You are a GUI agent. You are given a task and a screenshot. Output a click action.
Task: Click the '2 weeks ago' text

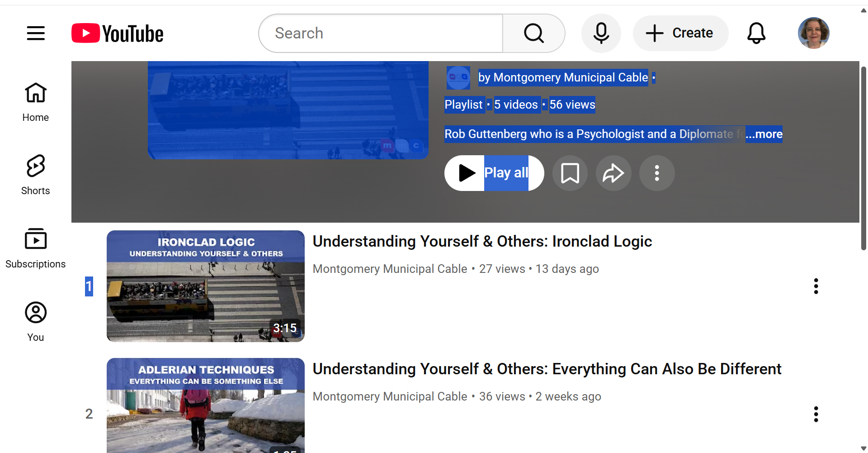(568, 396)
